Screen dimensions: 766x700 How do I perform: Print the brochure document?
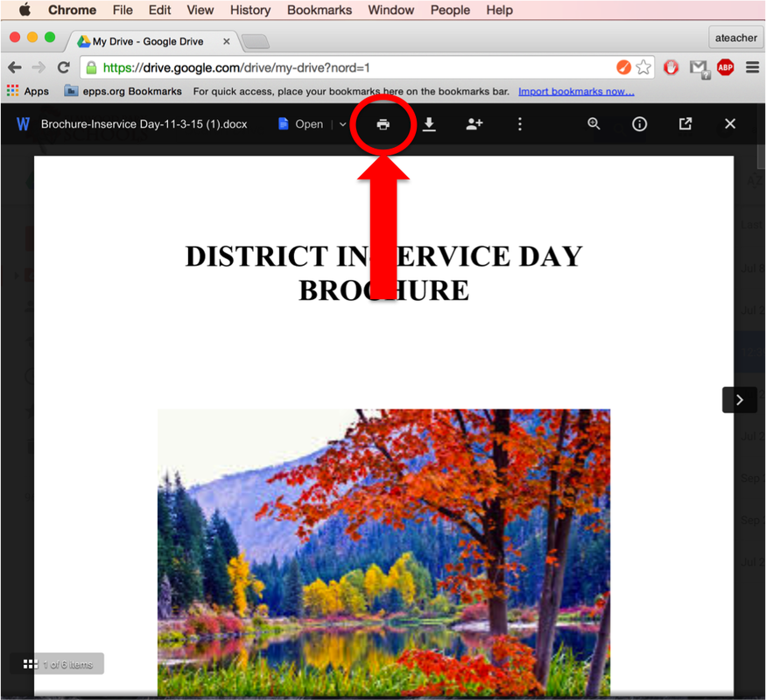click(383, 124)
